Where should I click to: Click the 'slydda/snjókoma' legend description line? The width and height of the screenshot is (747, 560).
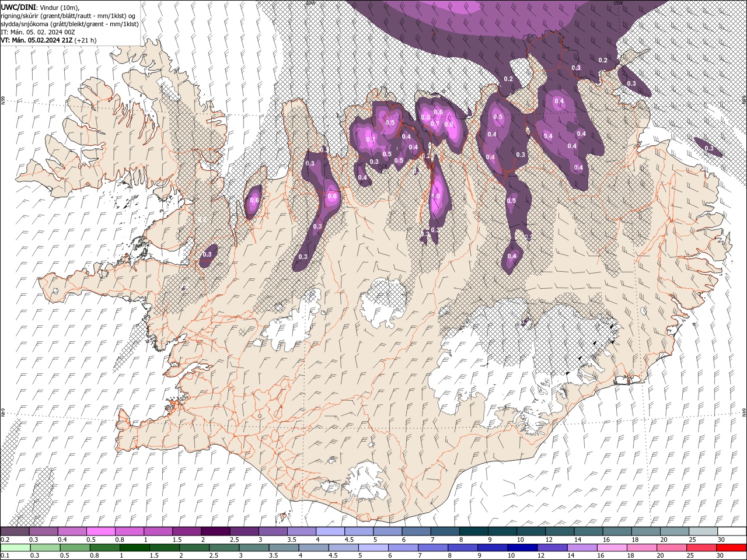coord(69,24)
